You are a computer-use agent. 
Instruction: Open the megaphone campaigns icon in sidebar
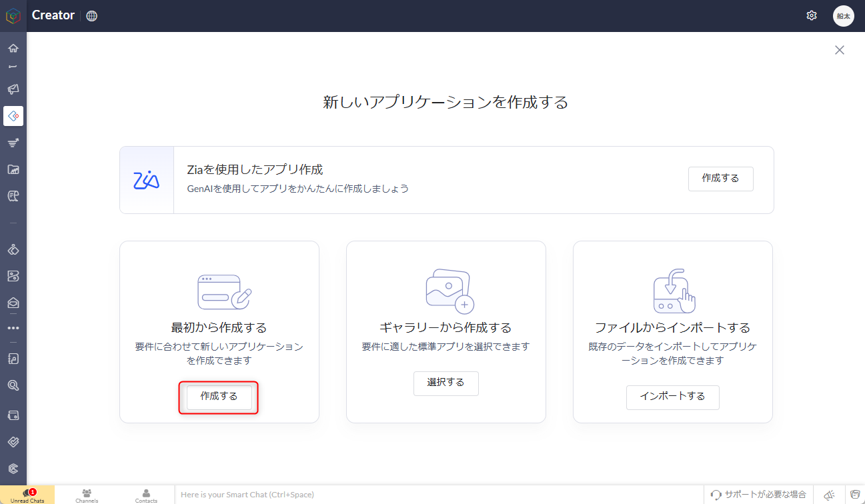point(13,89)
